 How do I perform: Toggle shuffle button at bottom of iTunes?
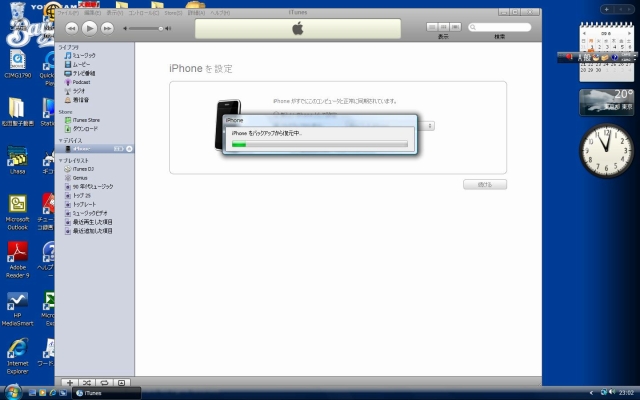pyautogui.click(x=87, y=382)
